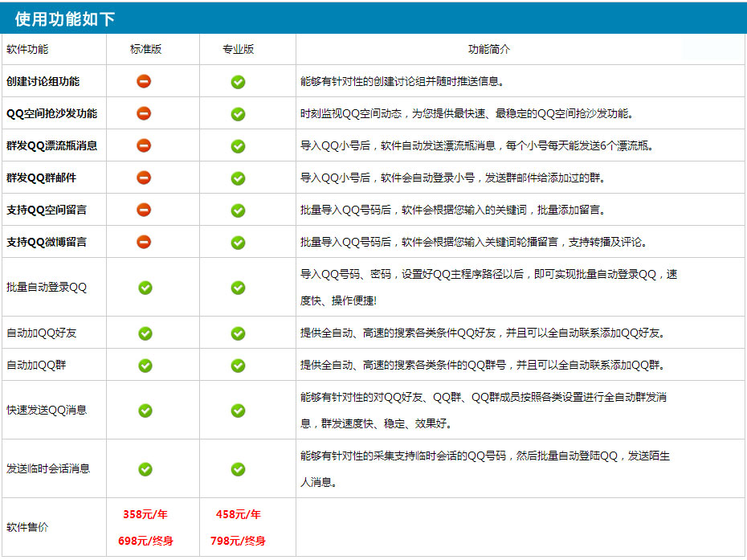Image resolution: width=747 pixels, height=560 pixels.
Task: Select the 批量自动登录QQ feature name
Action: click(x=47, y=288)
